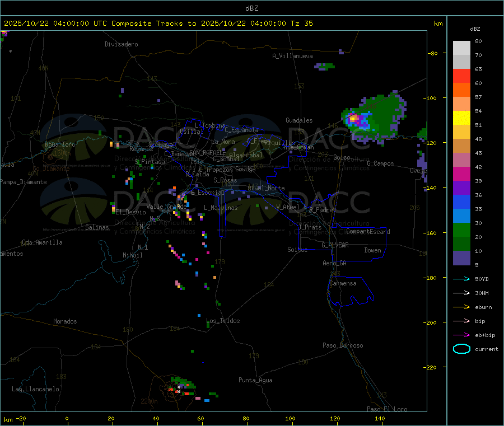Click the yellow eburn arrow legend icon
This screenshot has height=426, width=504.
coord(461,307)
